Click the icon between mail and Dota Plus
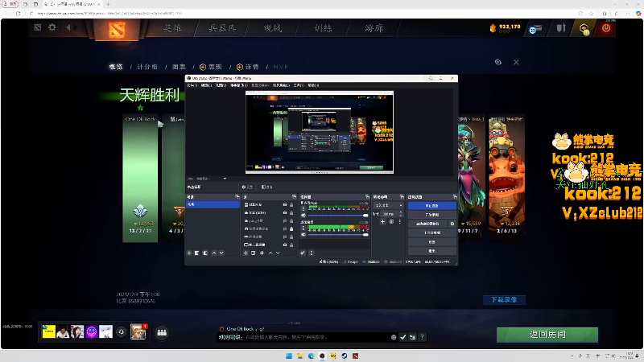The height and width of the screenshot is (362, 644). [x=561, y=28]
